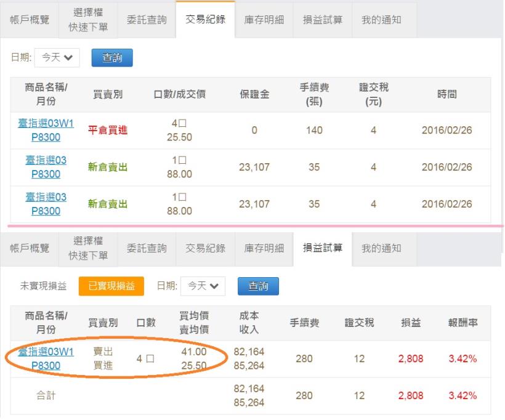This screenshot has width=505, height=420.
Task: Open 損益試算 tab in the top panel
Action: pyautogui.click(x=323, y=20)
